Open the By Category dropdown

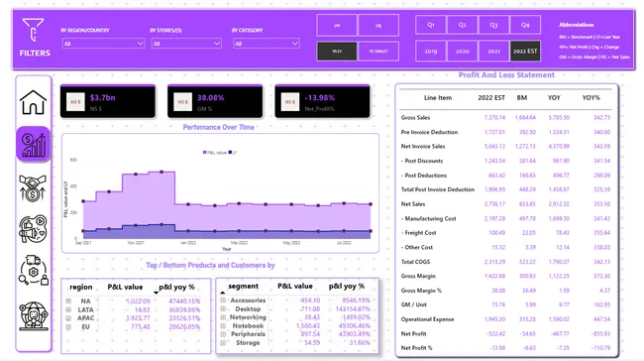point(267,44)
